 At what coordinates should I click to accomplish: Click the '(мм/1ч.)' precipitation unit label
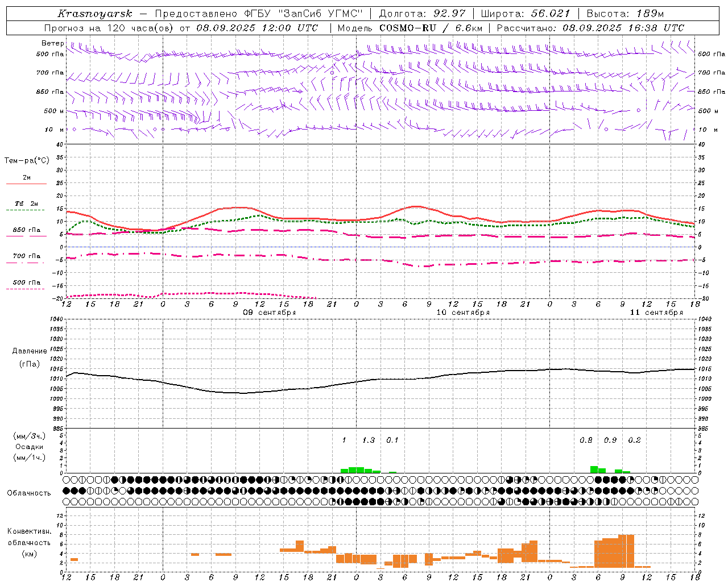(x=30, y=457)
